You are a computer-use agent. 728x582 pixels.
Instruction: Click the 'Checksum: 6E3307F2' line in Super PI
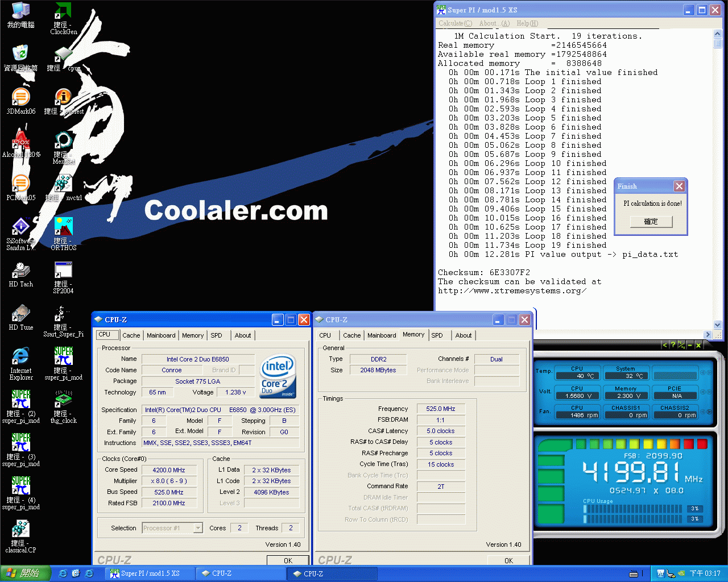pyautogui.click(x=484, y=272)
